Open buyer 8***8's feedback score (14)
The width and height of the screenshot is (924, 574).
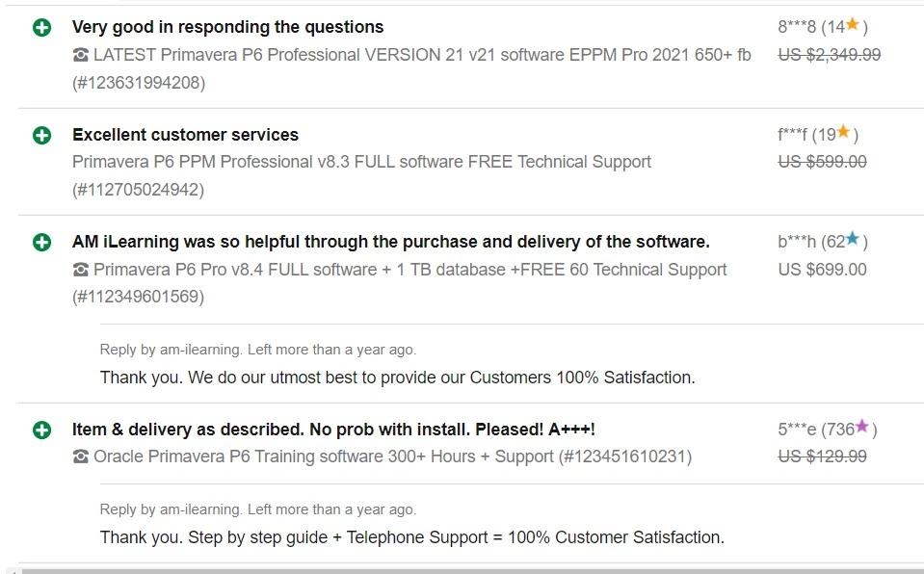click(x=834, y=25)
